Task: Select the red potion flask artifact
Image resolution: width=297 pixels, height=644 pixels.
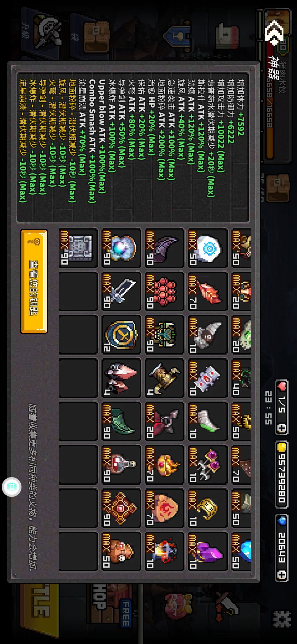Action: tap(121, 465)
